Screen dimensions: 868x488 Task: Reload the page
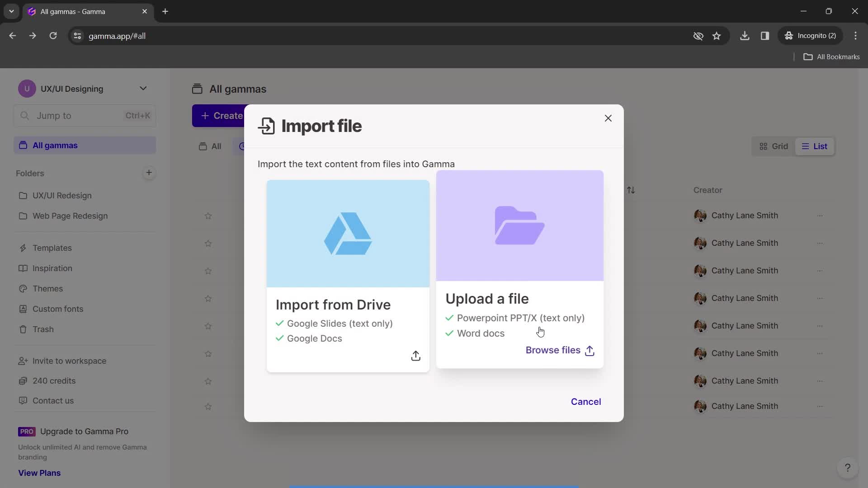pyautogui.click(x=53, y=36)
